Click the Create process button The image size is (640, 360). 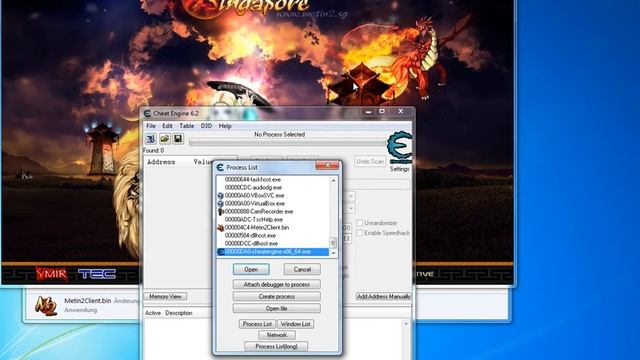[277, 296]
